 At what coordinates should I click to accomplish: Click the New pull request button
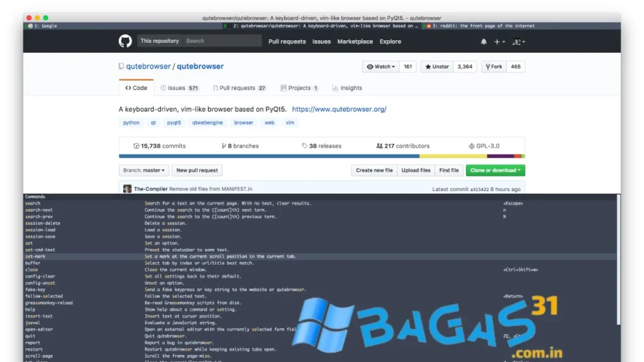197,170
